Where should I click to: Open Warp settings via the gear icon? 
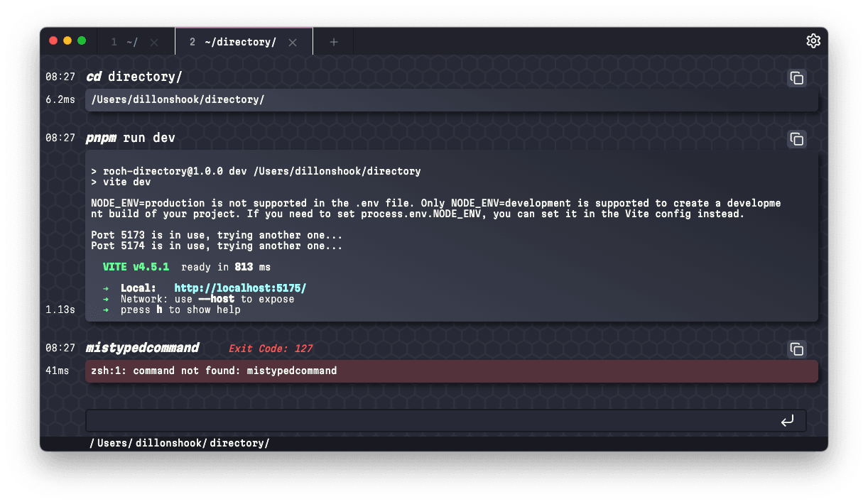[x=813, y=40]
